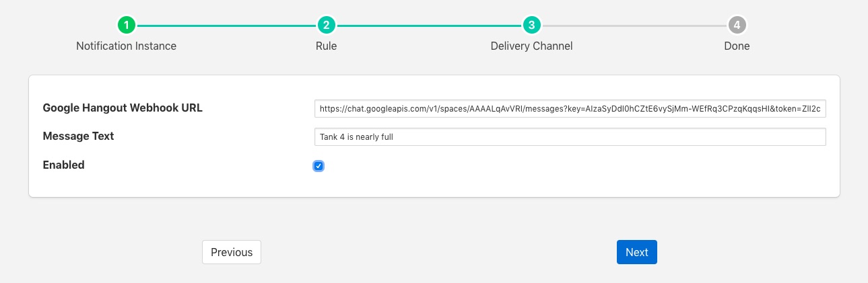Click the step 3 circle icon
868x283 pixels.
531,26
